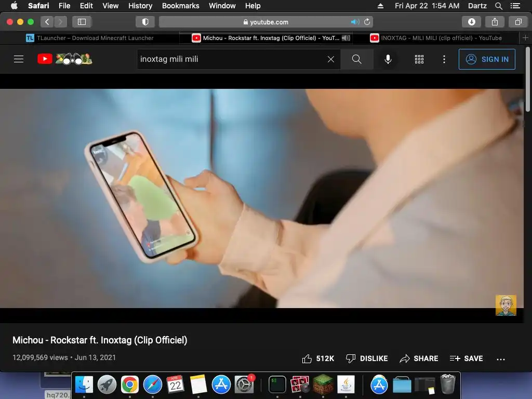Open Terminal from the Dock

(x=277, y=384)
